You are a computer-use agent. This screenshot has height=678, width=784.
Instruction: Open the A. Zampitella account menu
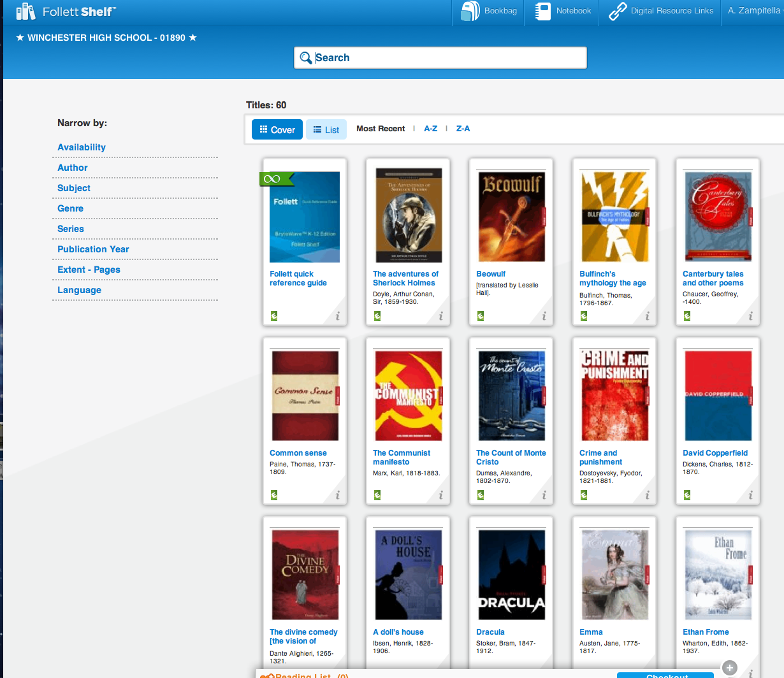[754, 11]
